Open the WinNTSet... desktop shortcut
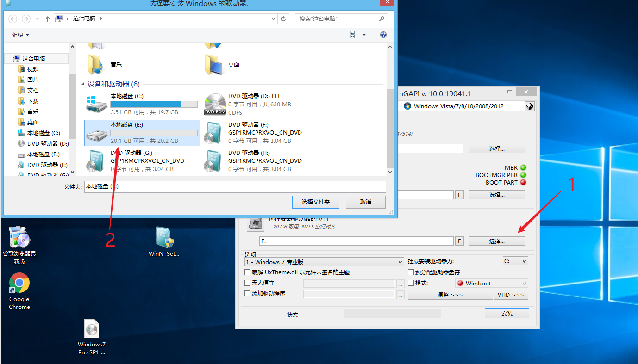 pyautogui.click(x=164, y=242)
